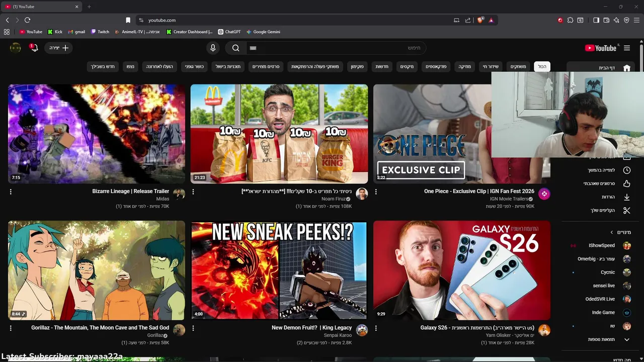Open Your clips (הקליפים שלך) in sidebar
This screenshot has height=362, width=644.
point(601,210)
